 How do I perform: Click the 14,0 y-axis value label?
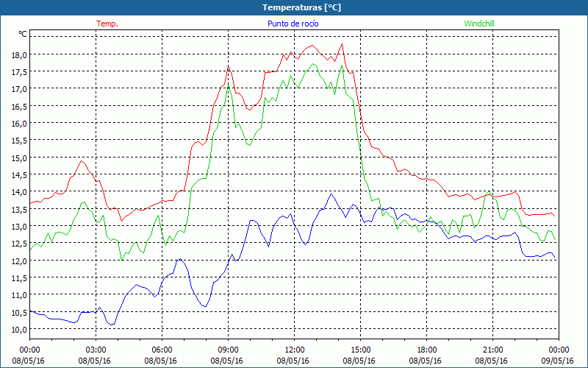(18, 192)
